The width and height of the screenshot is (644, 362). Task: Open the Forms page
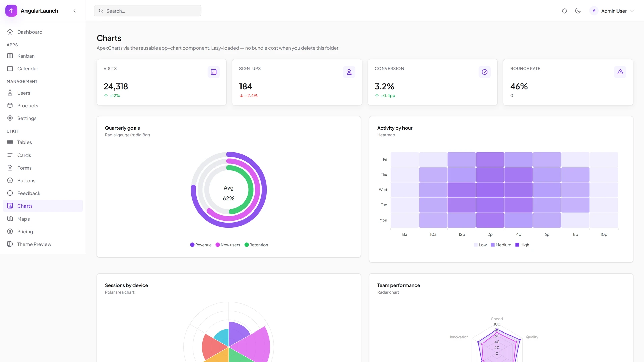(43, 168)
